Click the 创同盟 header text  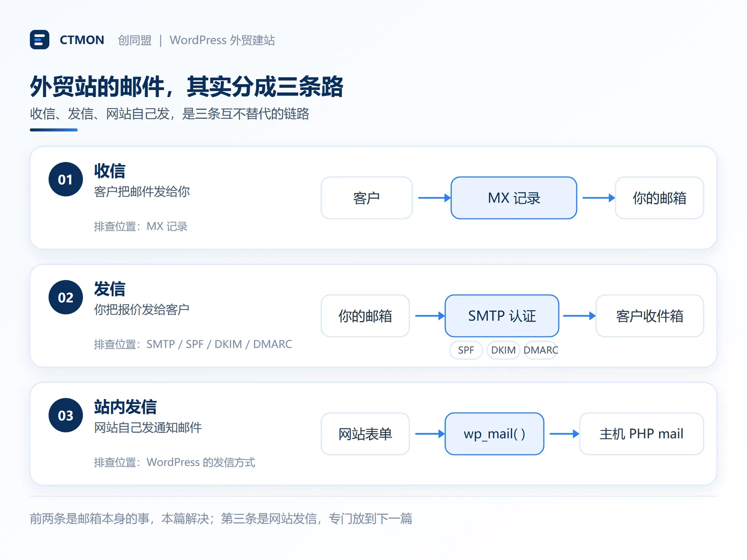click(134, 40)
